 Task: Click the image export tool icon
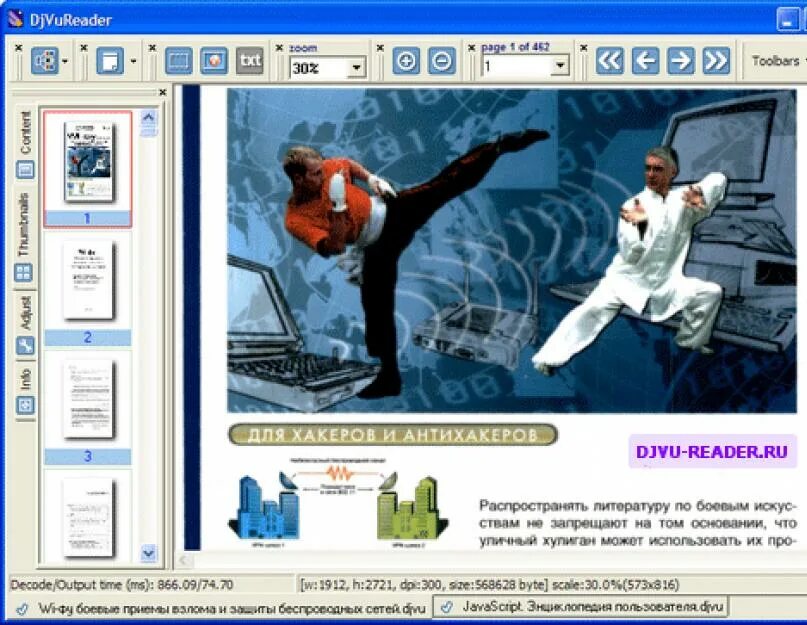(214, 61)
